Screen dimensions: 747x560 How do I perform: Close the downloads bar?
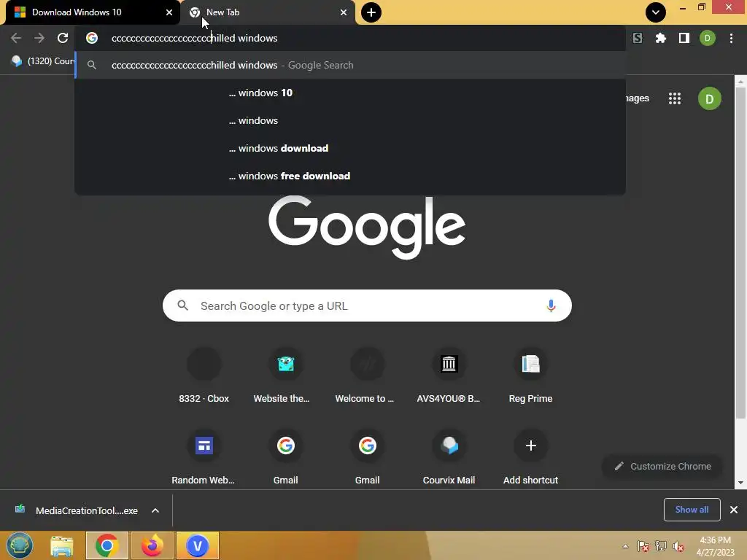pyautogui.click(x=734, y=510)
